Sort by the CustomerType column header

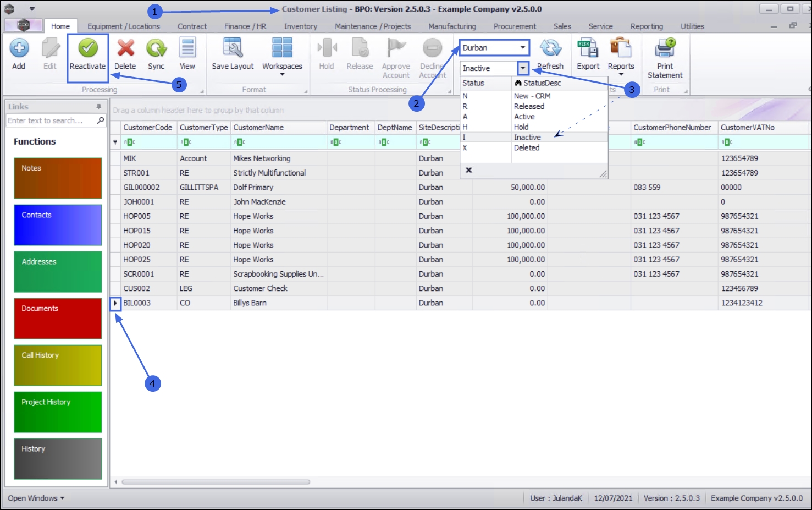[x=203, y=128]
